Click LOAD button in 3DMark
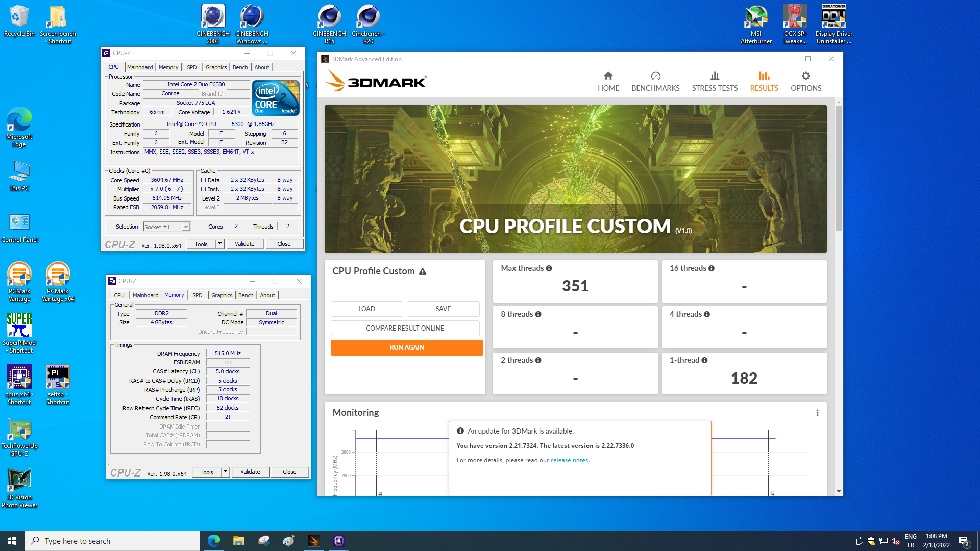980x551 pixels. tap(366, 309)
